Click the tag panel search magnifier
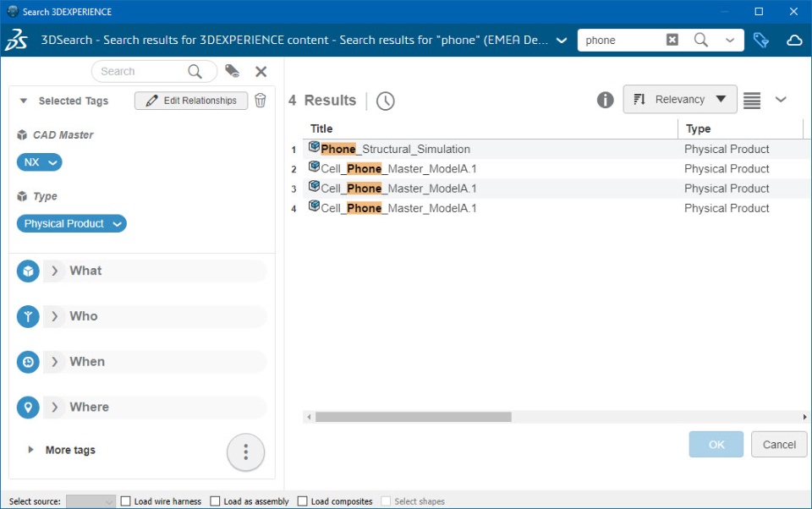This screenshot has width=812, height=509. tap(195, 72)
